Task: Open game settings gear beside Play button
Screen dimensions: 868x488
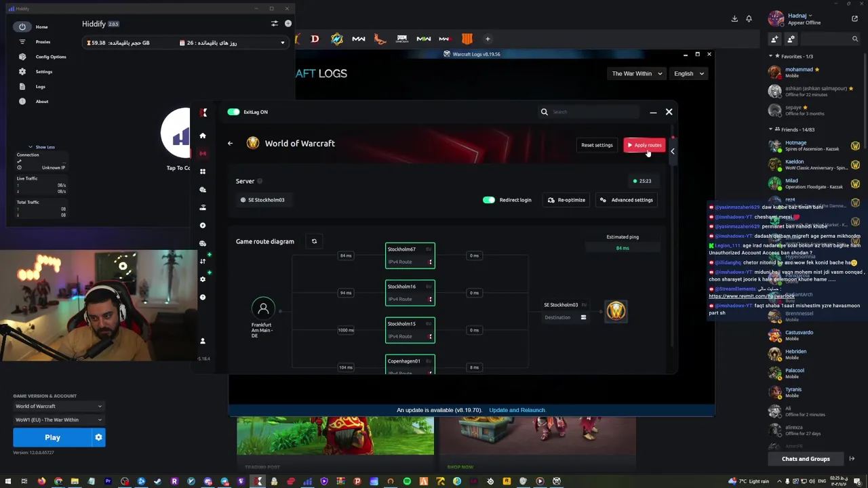Action: pyautogui.click(x=98, y=437)
